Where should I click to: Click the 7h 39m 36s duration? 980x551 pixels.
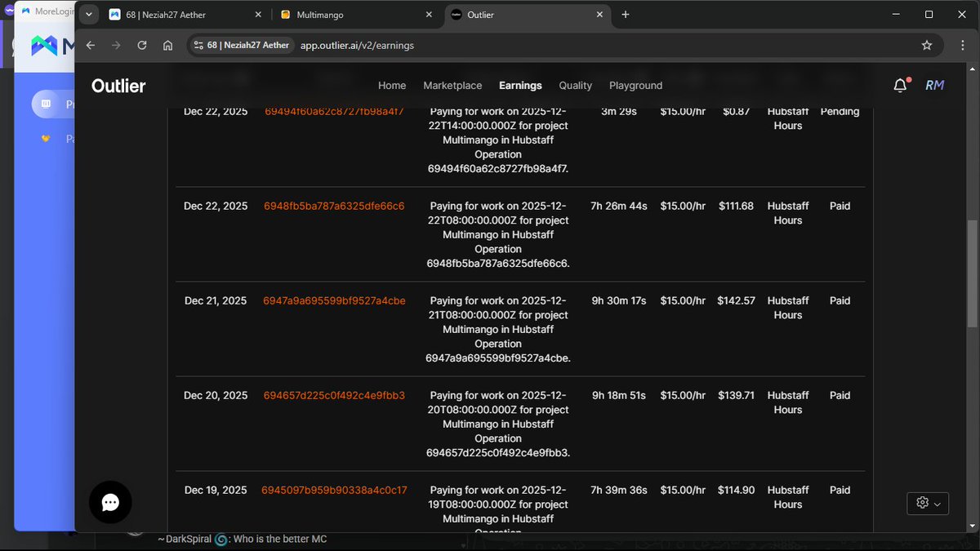[619, 490]
